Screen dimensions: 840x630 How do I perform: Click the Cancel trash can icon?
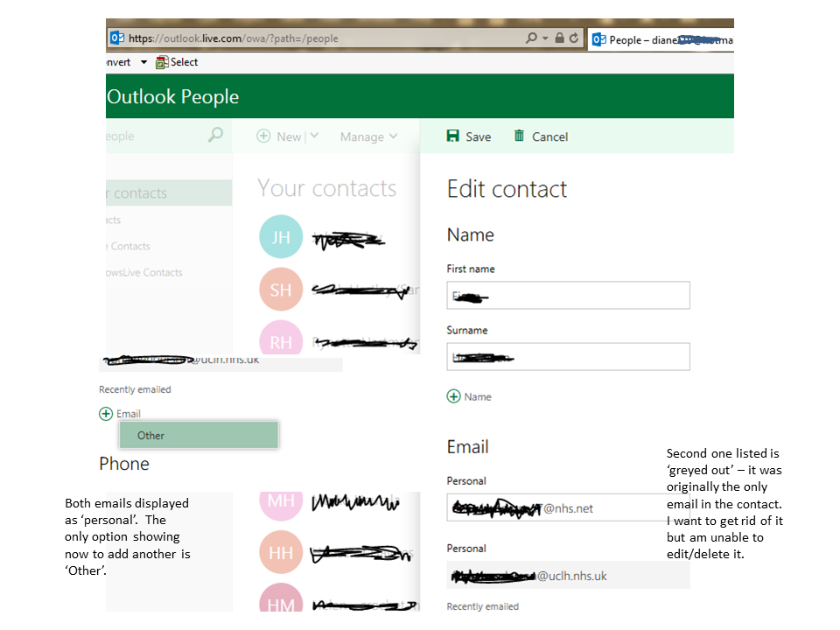tap(519, 136)
